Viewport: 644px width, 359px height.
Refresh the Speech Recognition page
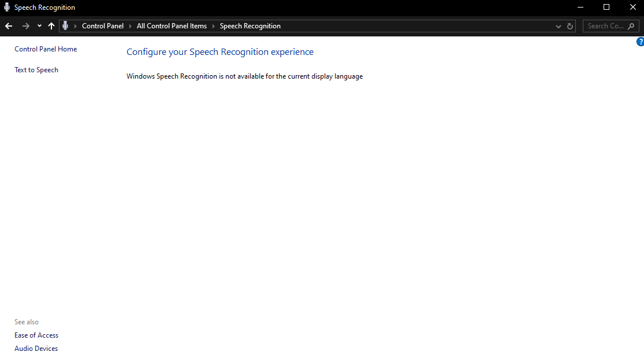click(x=569, y=26)
